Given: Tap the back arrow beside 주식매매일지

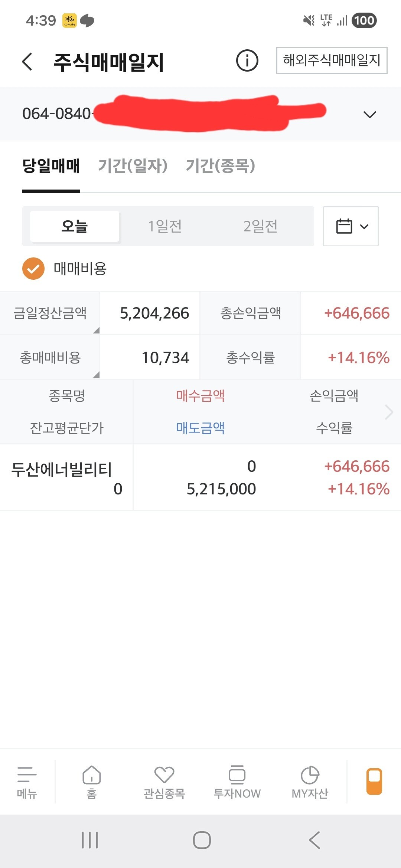Looking at the screenshot, I should coord(27,61).
